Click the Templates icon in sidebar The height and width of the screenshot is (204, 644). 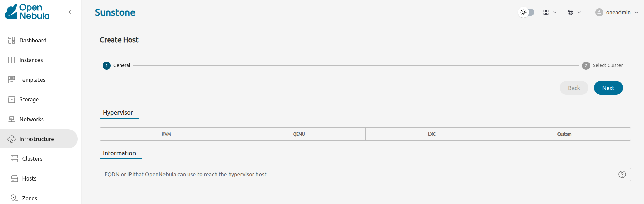12,80
